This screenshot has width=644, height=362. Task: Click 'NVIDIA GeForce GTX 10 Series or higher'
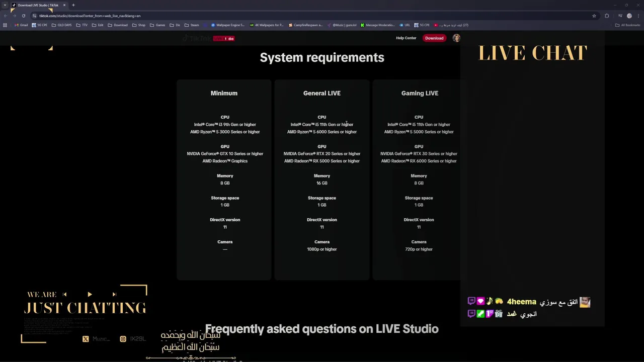(x=225, y=154)
